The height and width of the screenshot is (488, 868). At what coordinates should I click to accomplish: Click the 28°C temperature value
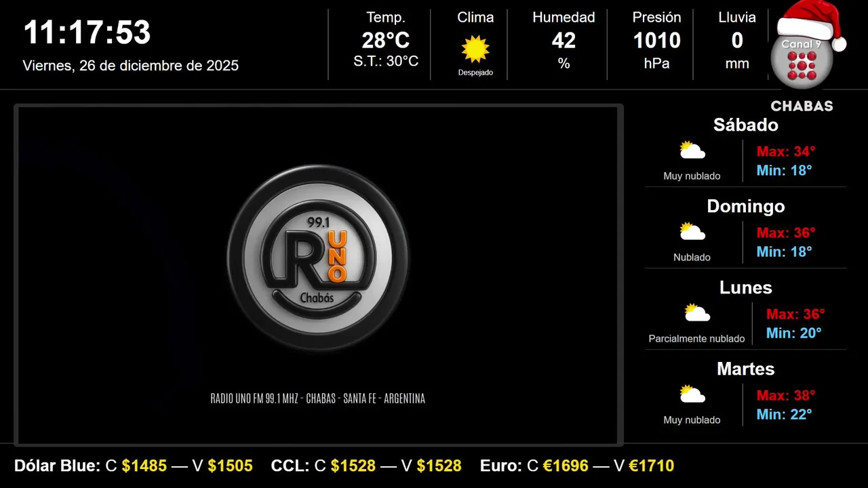click(x=386, y=41)
